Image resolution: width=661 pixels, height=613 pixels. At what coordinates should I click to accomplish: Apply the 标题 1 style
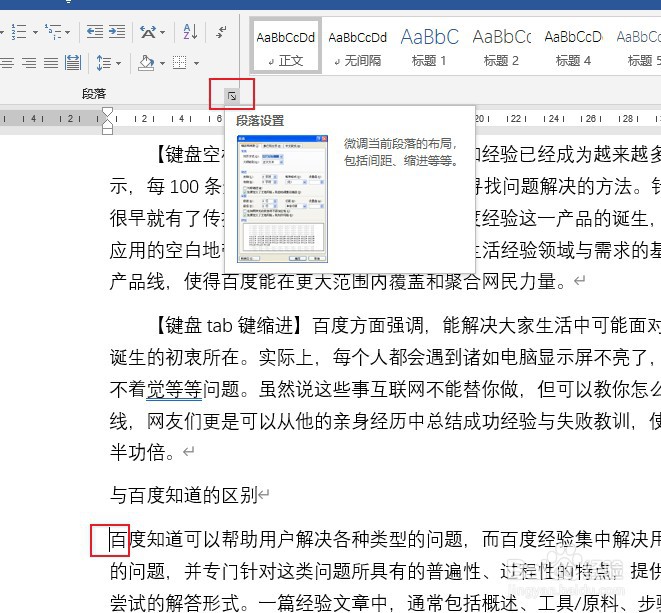point(429,46)
